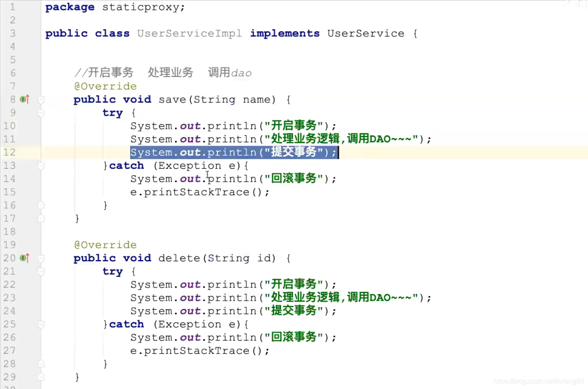The height and width of the screenshot is (389, 588).
Task: Click the "开启事务" string on line 10
Action: 294,126
